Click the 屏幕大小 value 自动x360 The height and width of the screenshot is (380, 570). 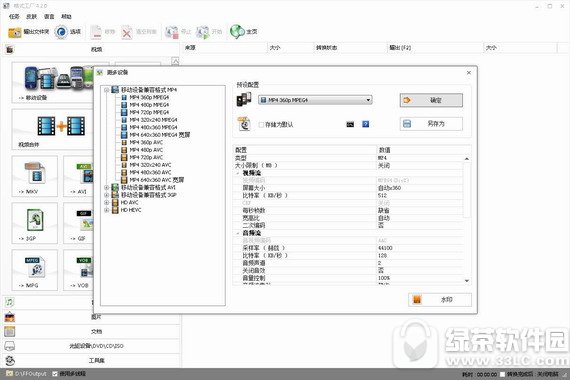click(x=389, y=188)
